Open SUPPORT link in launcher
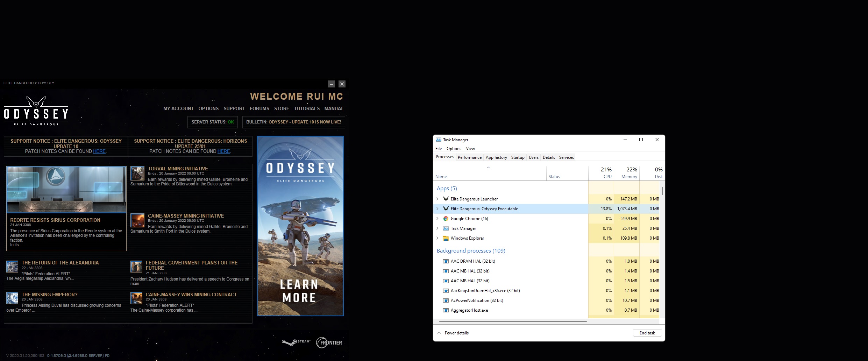 tap(234, 109)
